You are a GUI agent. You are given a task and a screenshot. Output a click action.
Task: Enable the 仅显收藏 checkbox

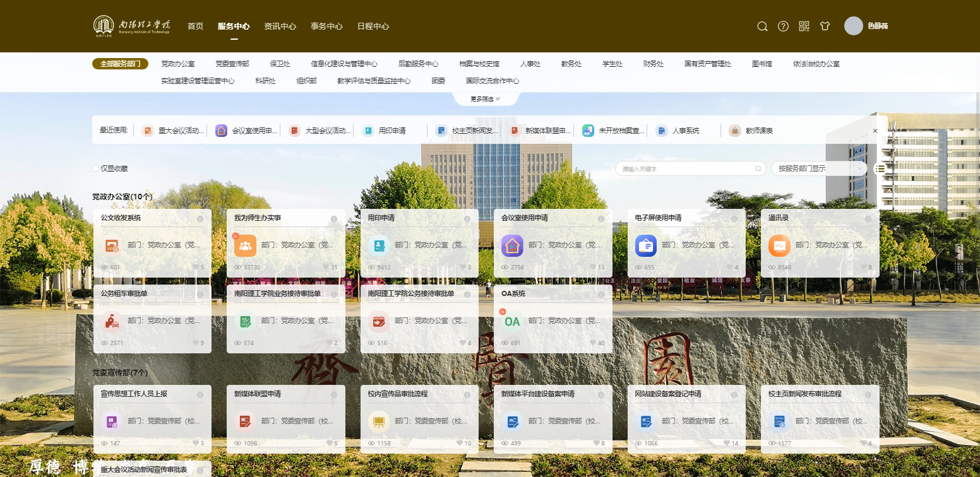96,168
